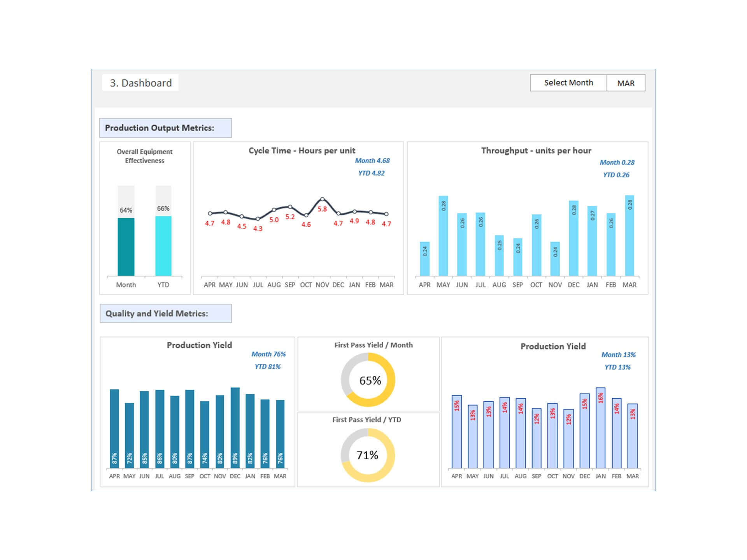
Task: Click the YTD OEE bar at 66%
Action: pyautogui.click(x=163, y=246)
